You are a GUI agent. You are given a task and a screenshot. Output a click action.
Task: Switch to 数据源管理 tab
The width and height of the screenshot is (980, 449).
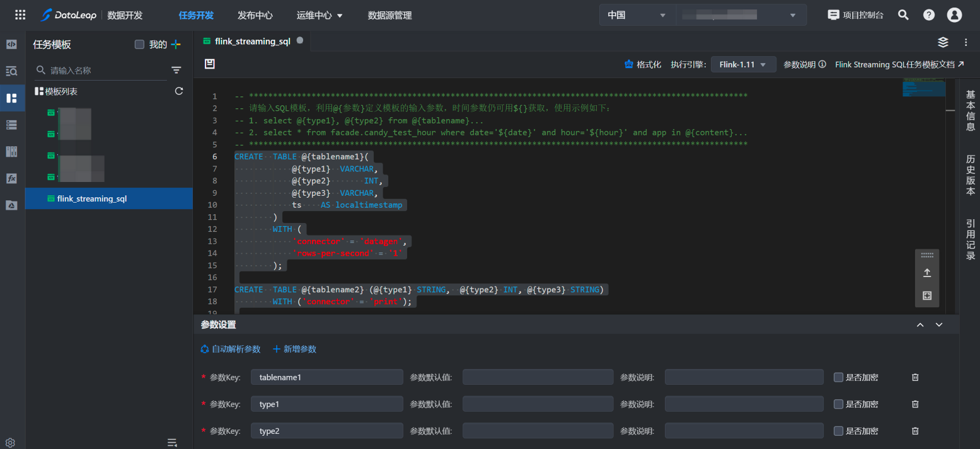pos(389,15)
